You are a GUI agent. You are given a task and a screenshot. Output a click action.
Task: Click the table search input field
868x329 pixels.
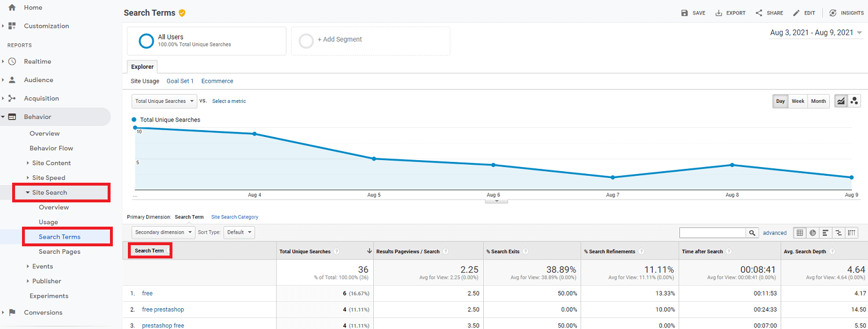click(x=712, y=233)
